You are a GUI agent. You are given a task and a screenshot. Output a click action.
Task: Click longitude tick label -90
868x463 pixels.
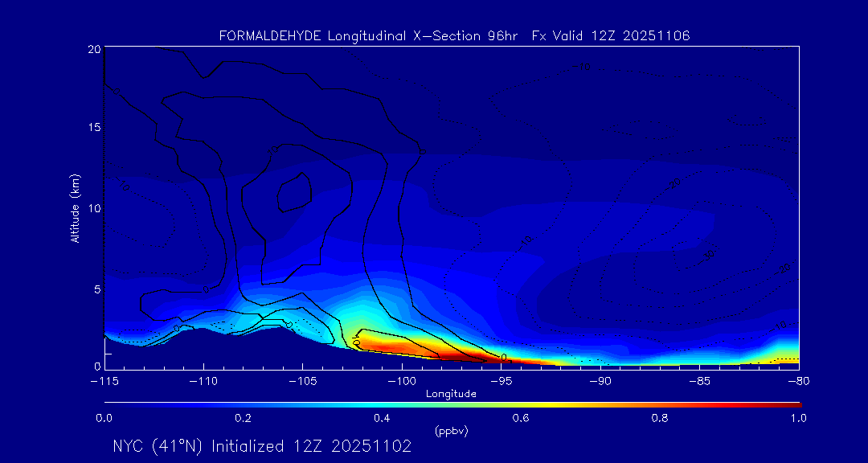(x=600, y=381)
